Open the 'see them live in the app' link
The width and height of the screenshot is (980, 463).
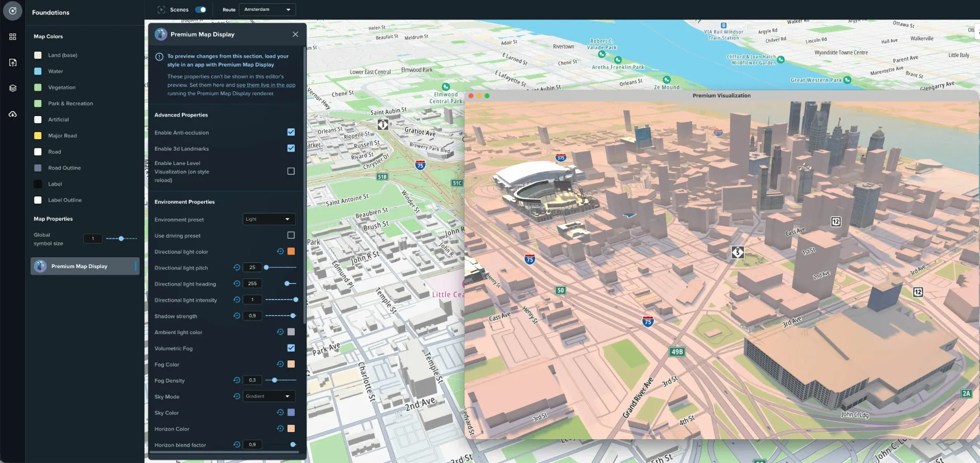click(266, 85)
